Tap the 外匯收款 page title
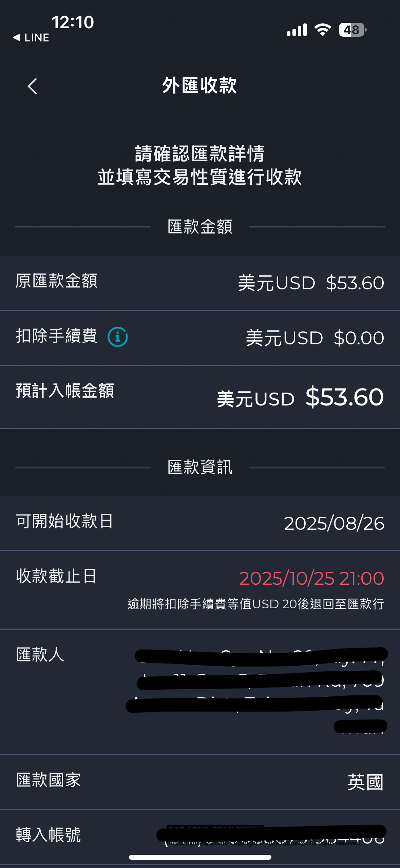Image resolution: width=400 pixels, height=868 pixels. (199, 85)
